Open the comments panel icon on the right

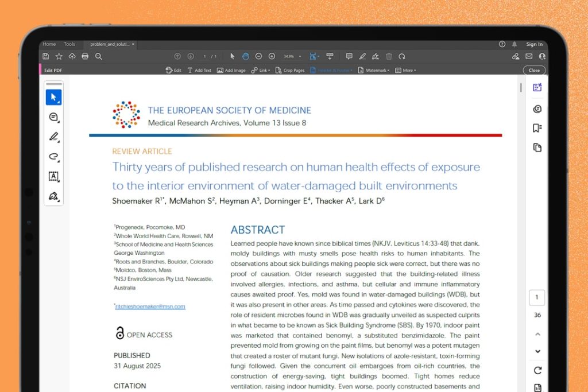click(x=537, y=108)
